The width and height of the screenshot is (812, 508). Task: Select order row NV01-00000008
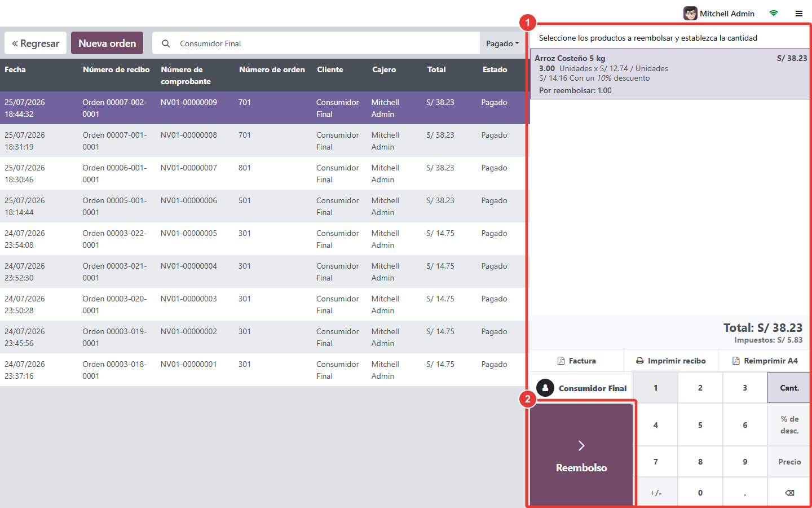(x=264, y=141)
